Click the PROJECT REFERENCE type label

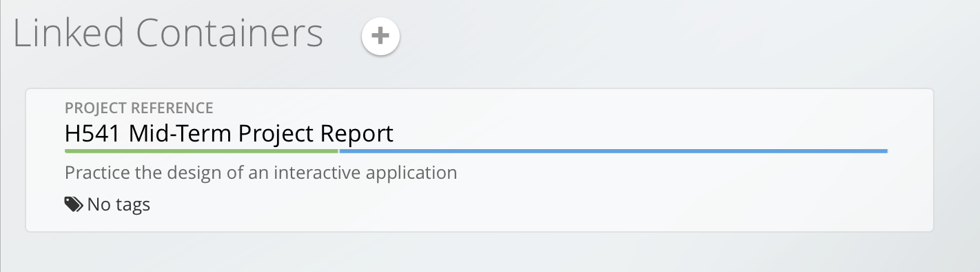pyautogui.click(x=139, y=108)
